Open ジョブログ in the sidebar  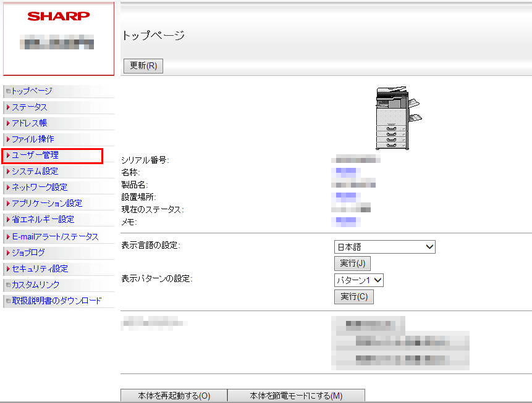coord(28,253)
